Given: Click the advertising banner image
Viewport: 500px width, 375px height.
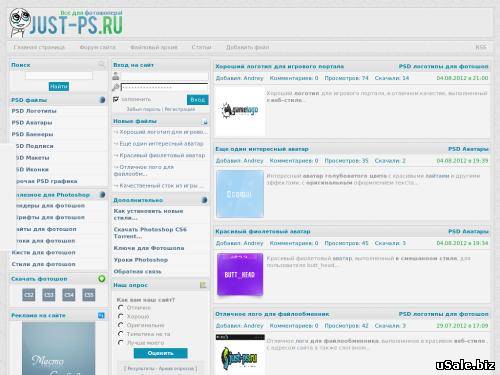Looking at the screenshot, I should click(x=59, y=348).
